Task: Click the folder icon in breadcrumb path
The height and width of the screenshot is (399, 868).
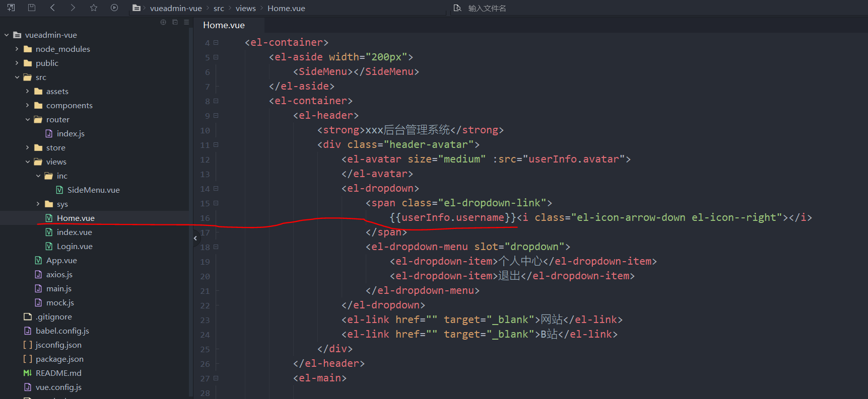Action: tap(136, 8)
